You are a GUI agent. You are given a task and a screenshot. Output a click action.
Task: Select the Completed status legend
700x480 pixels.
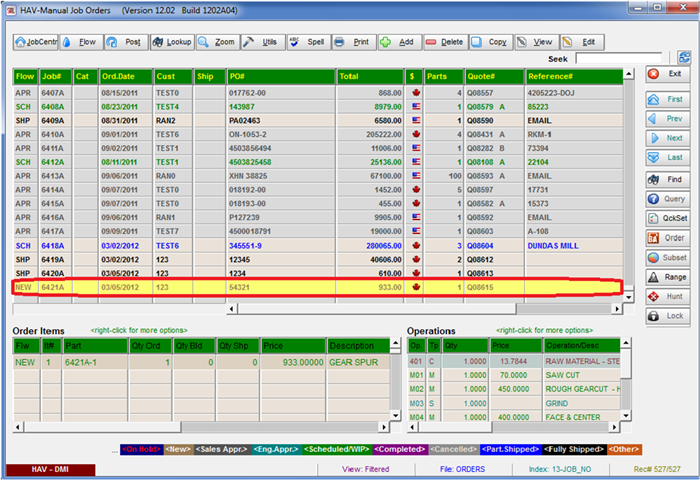click(x=400, y=449)
